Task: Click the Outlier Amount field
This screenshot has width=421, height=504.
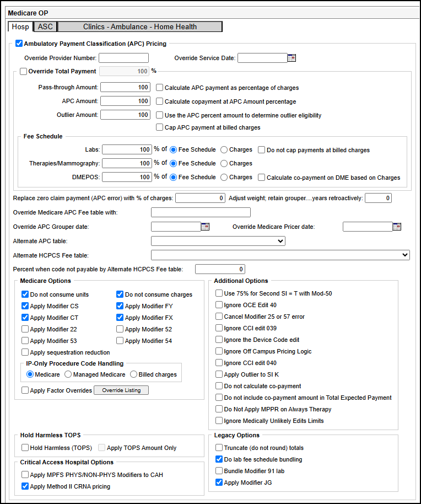Action: tap(125, 115)
